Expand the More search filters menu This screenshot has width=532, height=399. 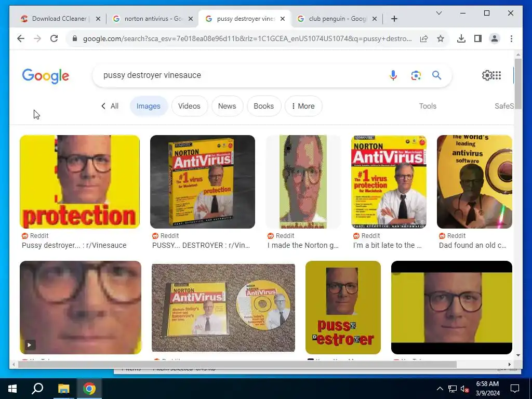click(x=303, y=106)
